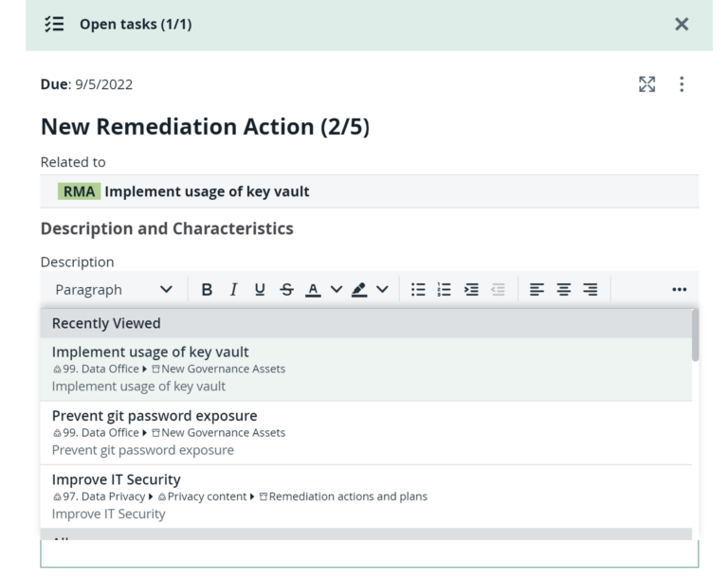
Task: Align text to the left
Action: pos(537,290)
